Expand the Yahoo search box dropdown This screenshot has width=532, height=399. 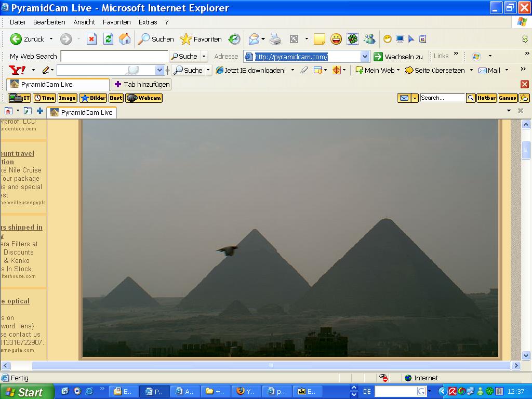[x=159, y=70]
